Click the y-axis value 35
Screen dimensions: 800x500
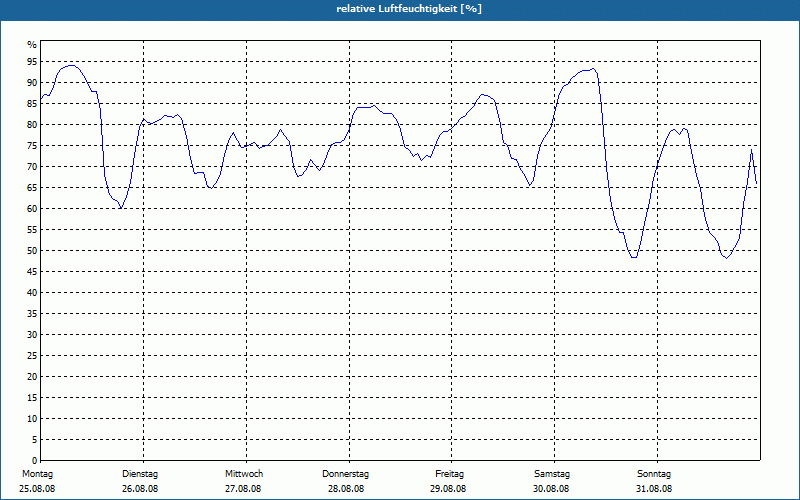click(32, 313)
